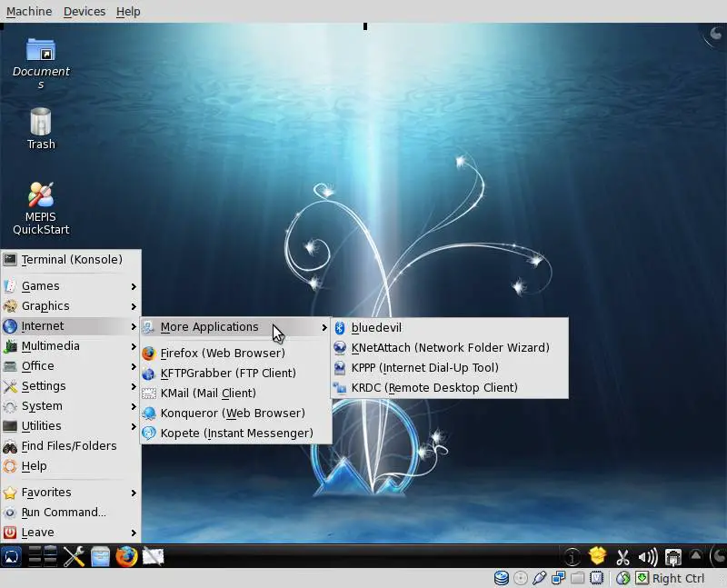Launch Konqueror (Web Browser)

click(236, 414)
